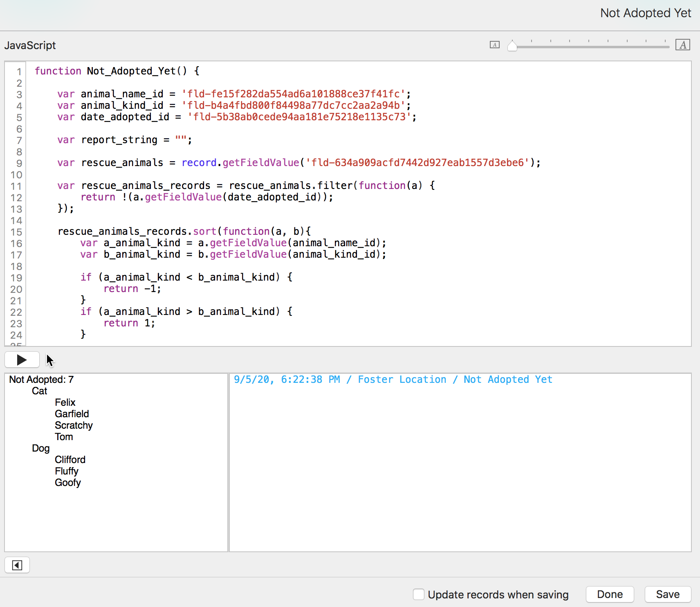Click the editor font size slider knob
Viewport: 700px width, 607px height.
[512, 45]
